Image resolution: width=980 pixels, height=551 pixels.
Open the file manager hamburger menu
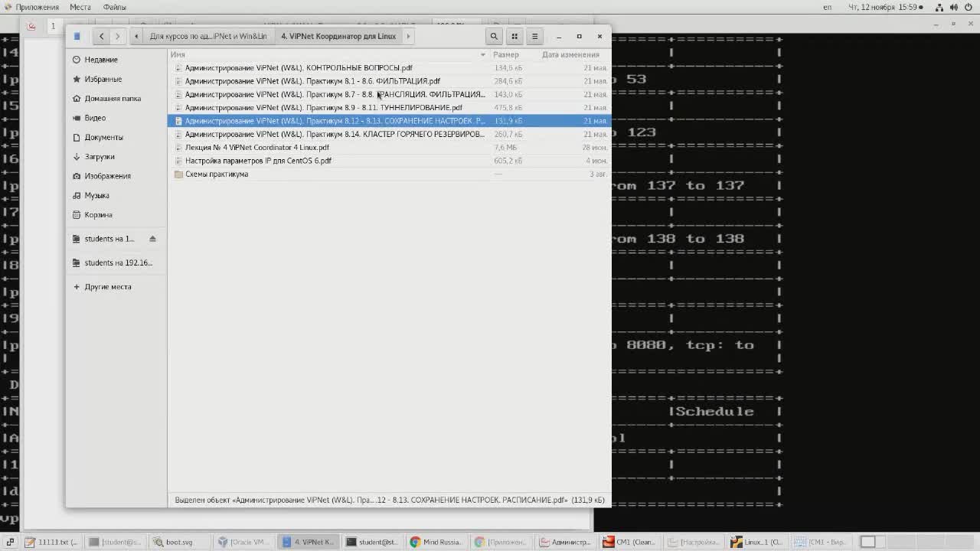(x=535, y=36)
